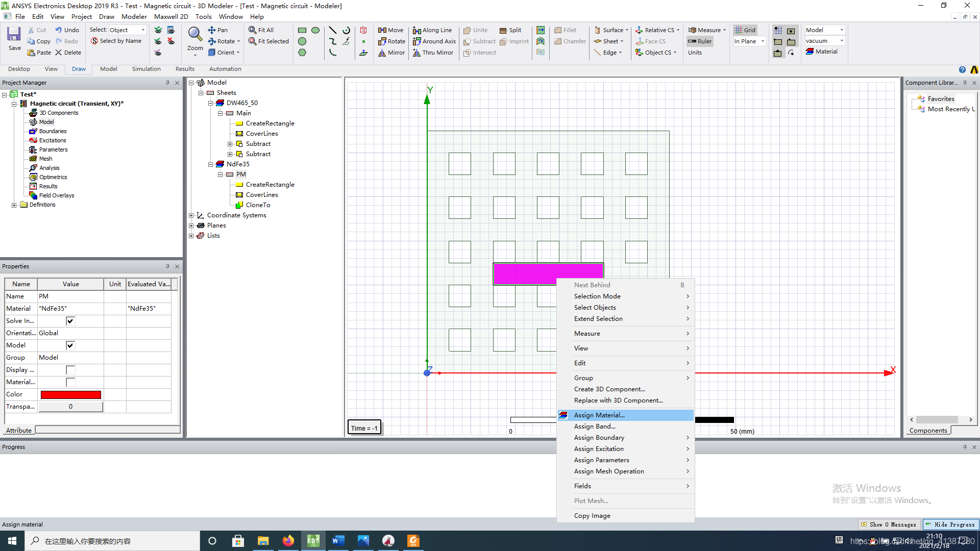
Task: Open the Components tab in the library
Action: click(928, 431)
